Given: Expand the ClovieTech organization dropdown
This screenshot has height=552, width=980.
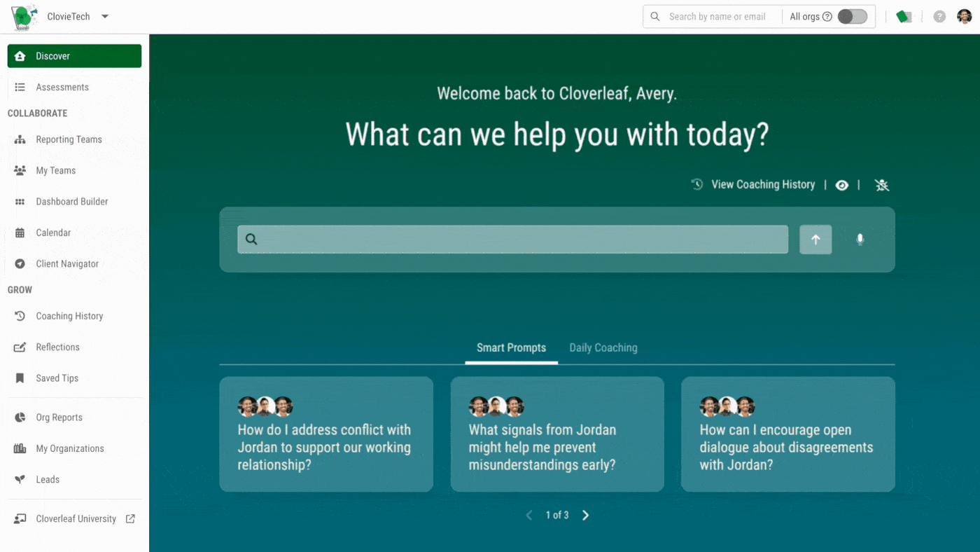Looking at the screenshot, I should tap(105, 17).
